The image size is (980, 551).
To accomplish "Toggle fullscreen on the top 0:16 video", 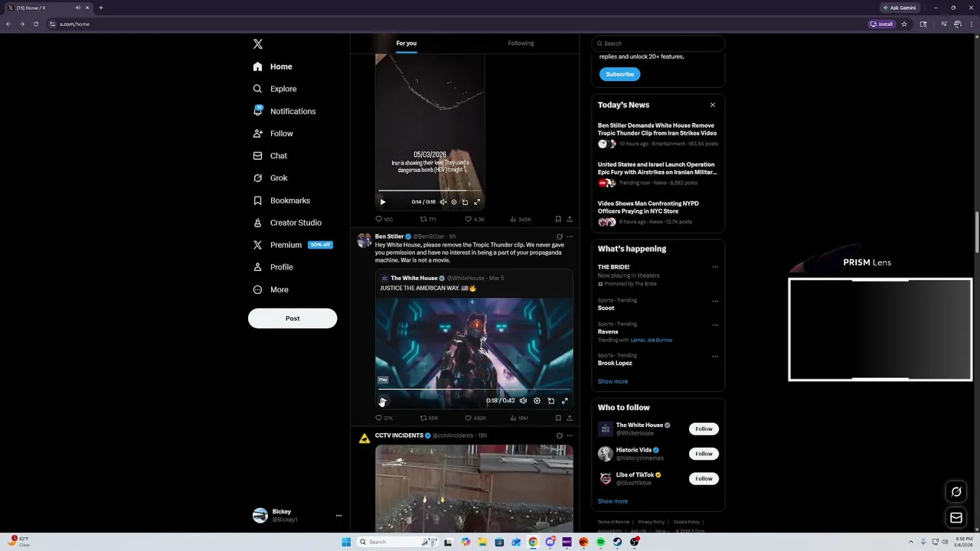I will tap(477, 202).
